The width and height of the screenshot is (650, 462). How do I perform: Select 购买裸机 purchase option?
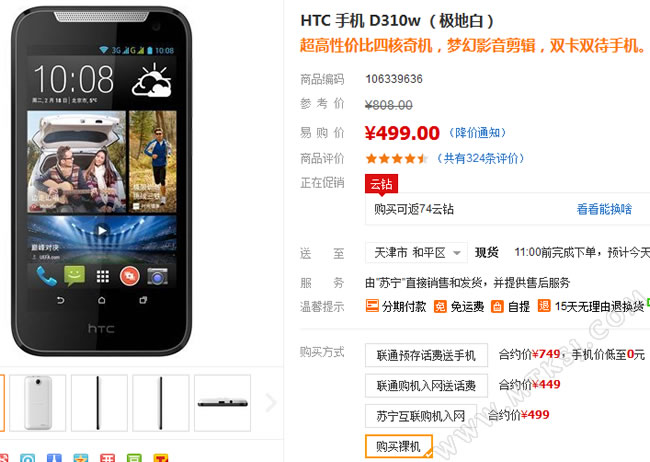399,446
